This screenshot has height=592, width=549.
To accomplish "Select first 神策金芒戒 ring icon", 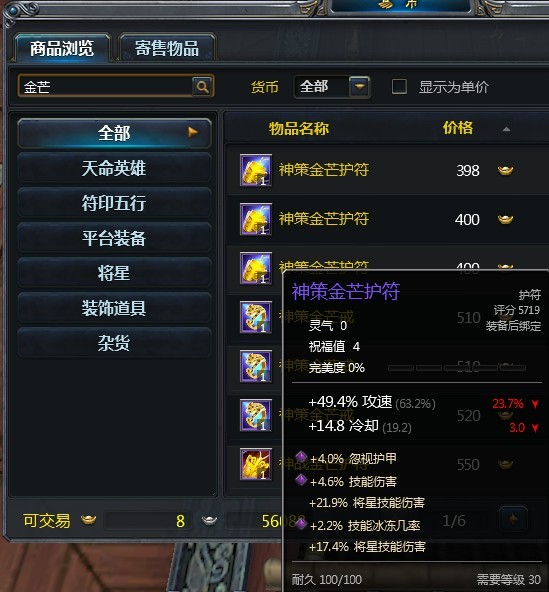I will 256,317.
